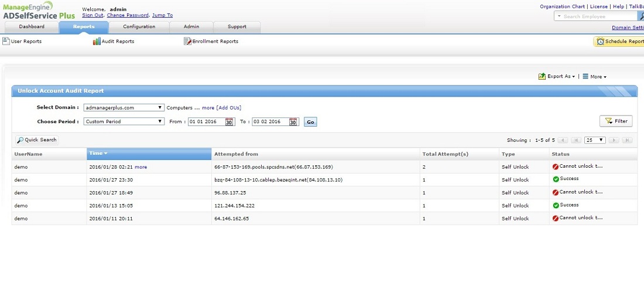The width and height of the screenshot is (644, 299).
Task: Go to previous page arrow
Action: 563,140
